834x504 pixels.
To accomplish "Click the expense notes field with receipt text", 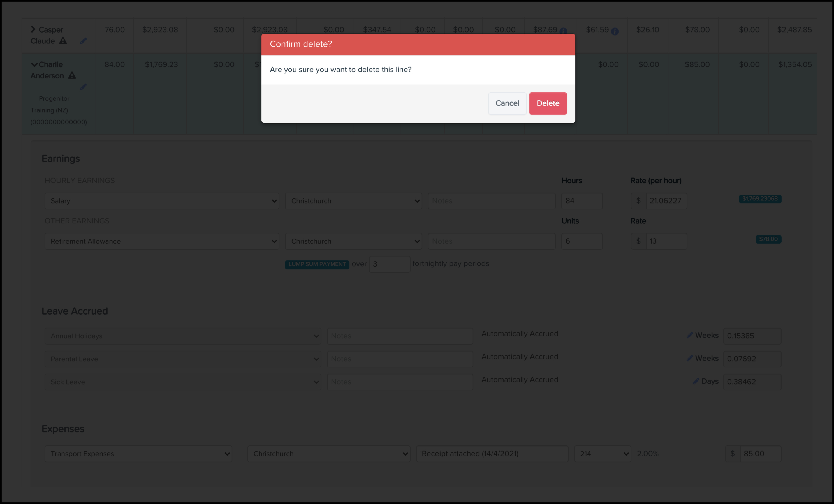I will [x=492, y=454].
